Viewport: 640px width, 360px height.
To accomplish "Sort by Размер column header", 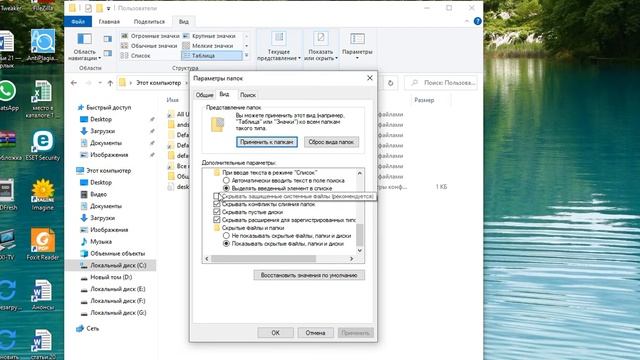I will [424, 100].
